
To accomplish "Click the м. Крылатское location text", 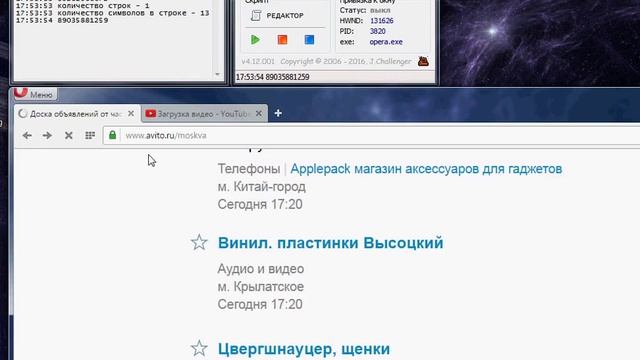I will click(x=261, y=287).
